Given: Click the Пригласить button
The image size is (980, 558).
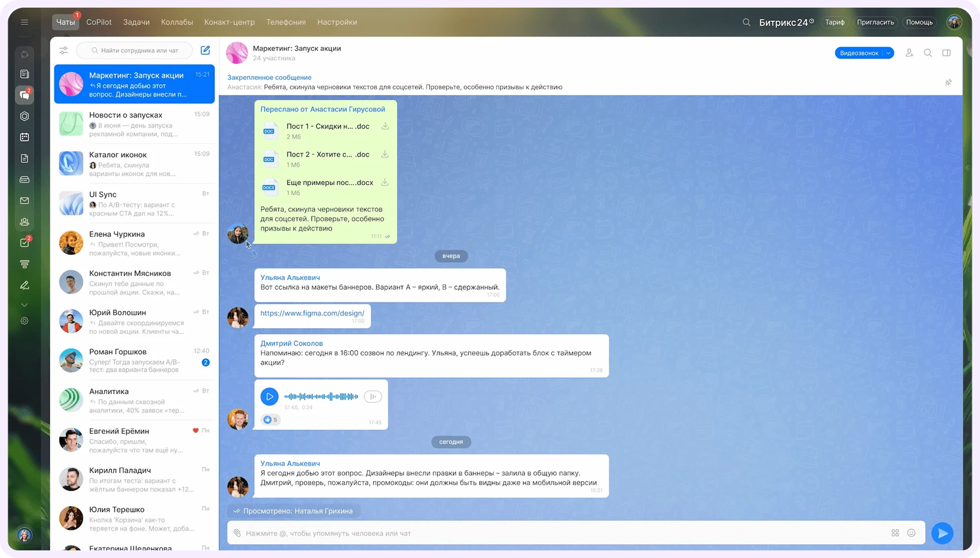Looking at the screenshot, I should 875,22.
